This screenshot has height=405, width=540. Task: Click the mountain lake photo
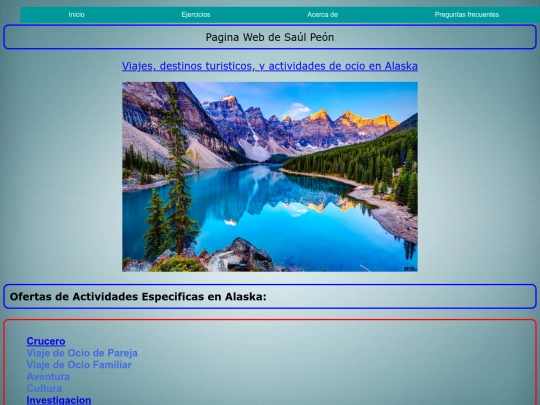tap(270, 177)
